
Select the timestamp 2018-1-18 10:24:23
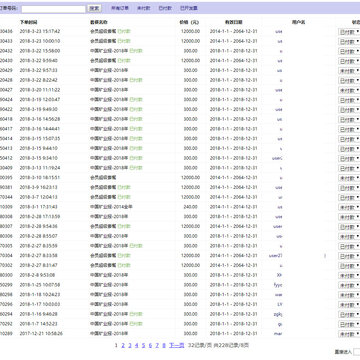40,294
